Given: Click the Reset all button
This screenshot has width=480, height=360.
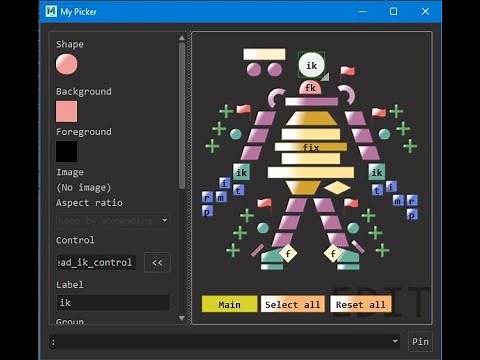Looking at the screenshot, I should (361, 304).
